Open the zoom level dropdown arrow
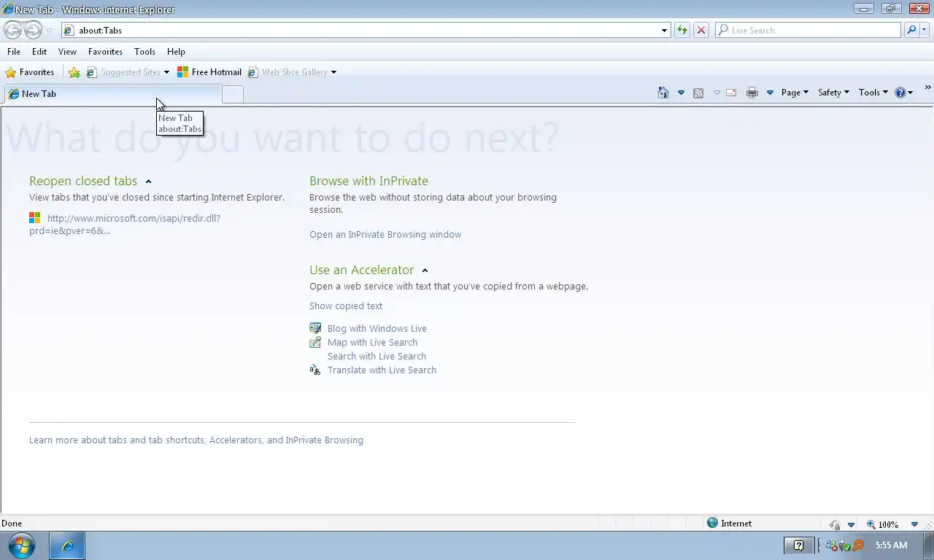This screenshot has height=560, width=934. (x=914, y=524)
